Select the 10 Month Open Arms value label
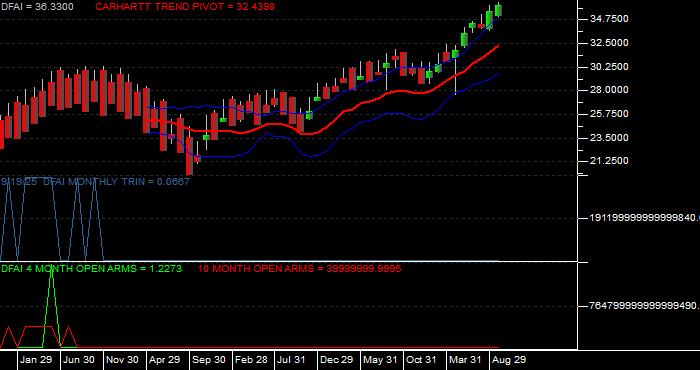This screenshot has width=700, height=370. point(299,269)
